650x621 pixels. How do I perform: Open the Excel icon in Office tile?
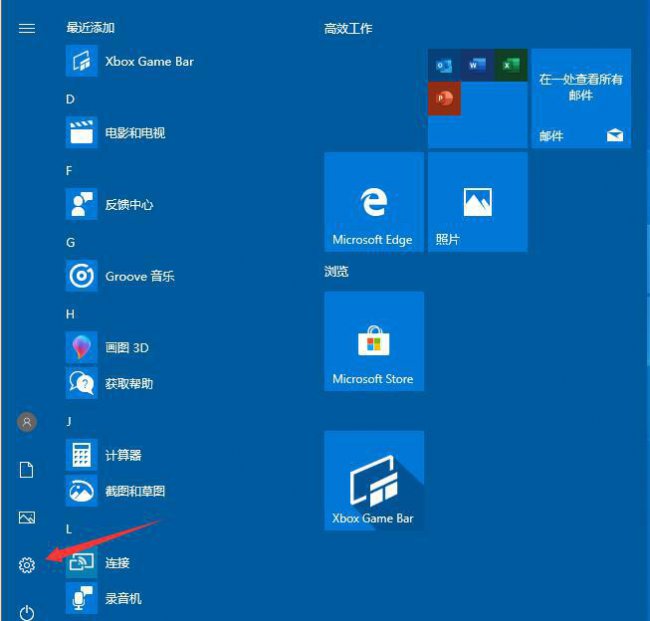click(x=511, y=65)
